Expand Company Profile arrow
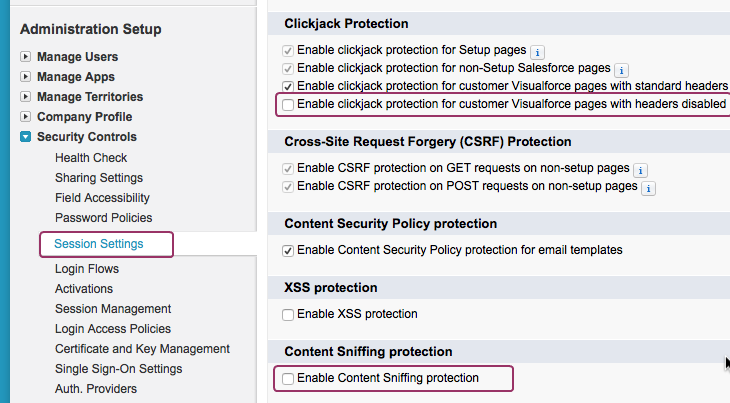The height and width of the screenshot is (403, 730). [26, 117]
